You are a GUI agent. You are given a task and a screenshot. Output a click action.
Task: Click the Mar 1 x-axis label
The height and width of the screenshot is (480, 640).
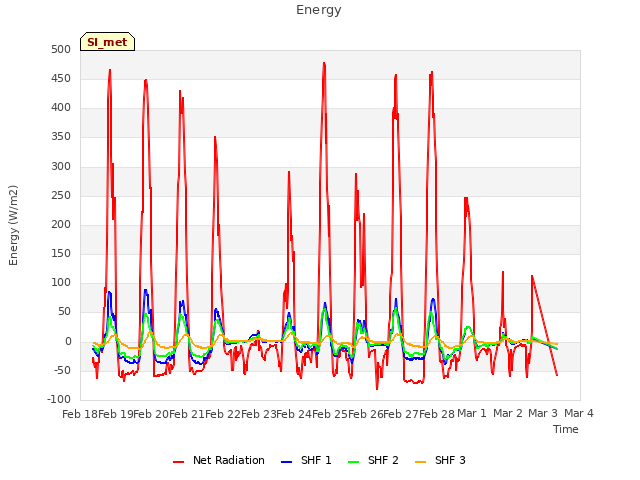click(x=472, y=413)
